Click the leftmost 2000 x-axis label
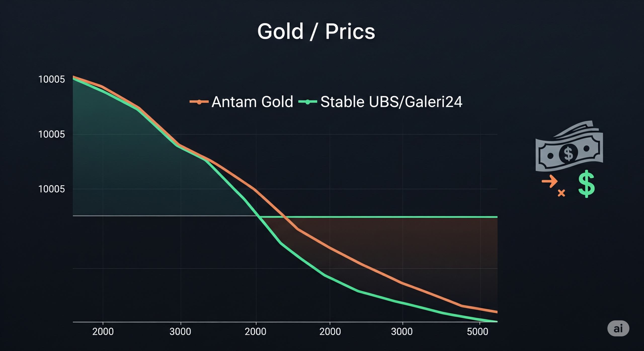The height and width of the screenshot is (351, 644). [103, 332]
